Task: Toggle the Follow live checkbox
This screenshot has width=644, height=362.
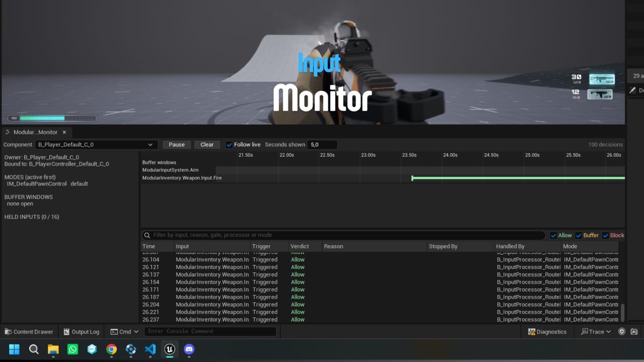Action: [229, 145]
